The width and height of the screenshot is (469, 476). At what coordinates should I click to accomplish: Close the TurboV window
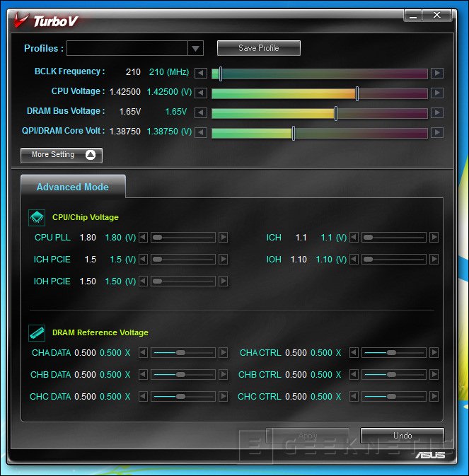pos(437,15)
